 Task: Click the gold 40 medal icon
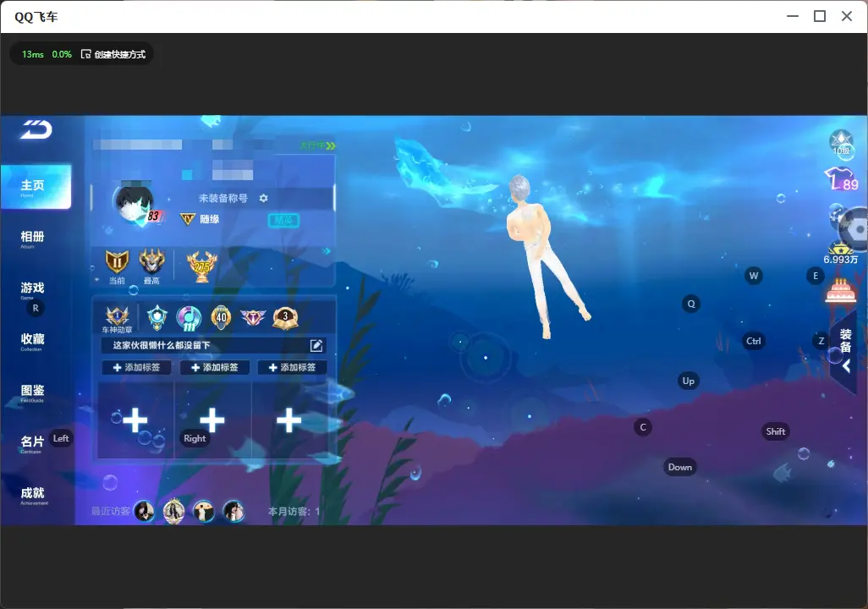[x=222, y=317]
